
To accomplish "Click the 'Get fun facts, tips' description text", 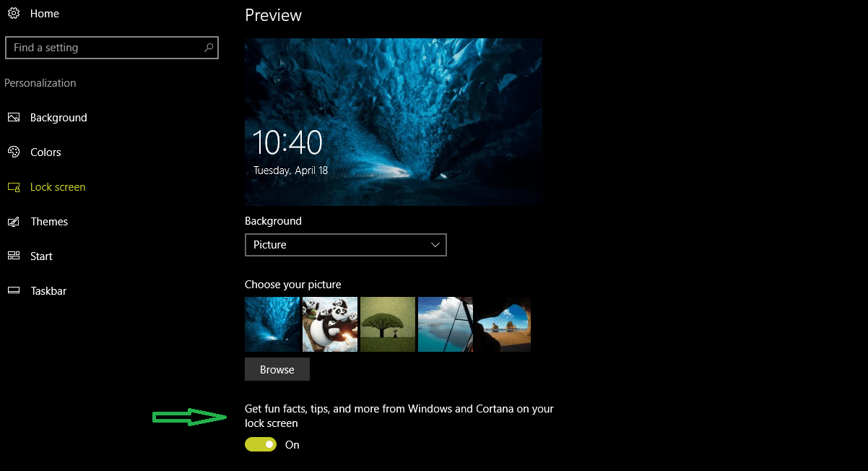I will pyautogui.click(x=399, y=416).
